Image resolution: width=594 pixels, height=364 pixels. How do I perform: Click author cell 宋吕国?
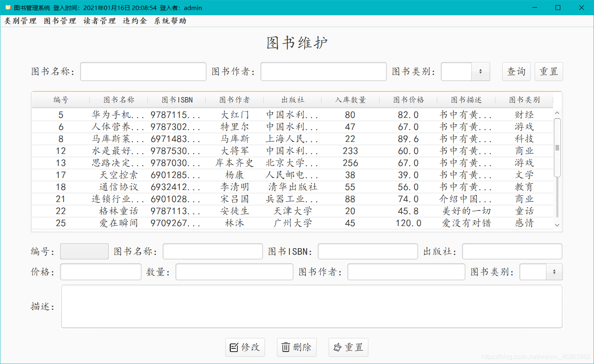(234, 199)
